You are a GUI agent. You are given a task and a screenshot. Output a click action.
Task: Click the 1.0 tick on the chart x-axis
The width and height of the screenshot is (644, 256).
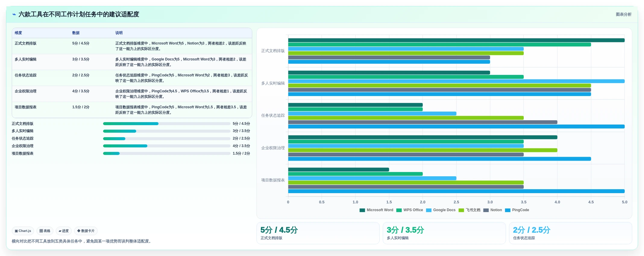(x=356, y=202)
